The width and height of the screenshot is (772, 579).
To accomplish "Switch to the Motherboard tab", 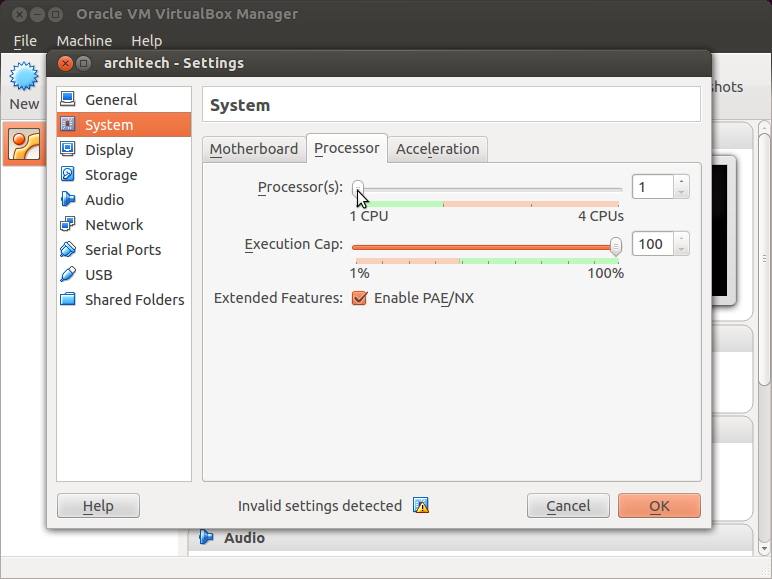I will coord(254,149).
